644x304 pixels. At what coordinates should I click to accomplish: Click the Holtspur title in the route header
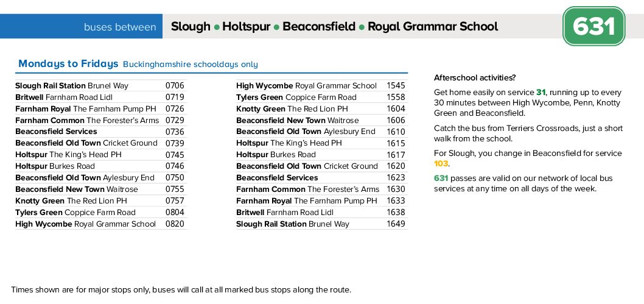(x=246, y=27)
